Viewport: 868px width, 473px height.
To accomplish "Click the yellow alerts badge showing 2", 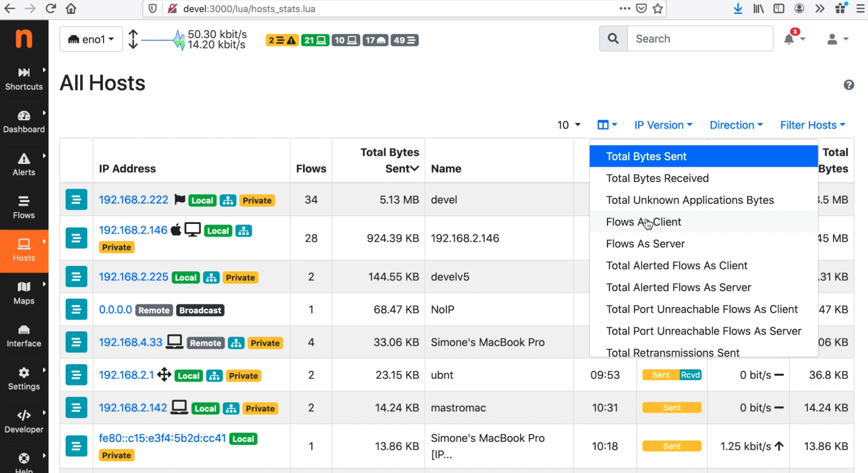I will point(282,40).
